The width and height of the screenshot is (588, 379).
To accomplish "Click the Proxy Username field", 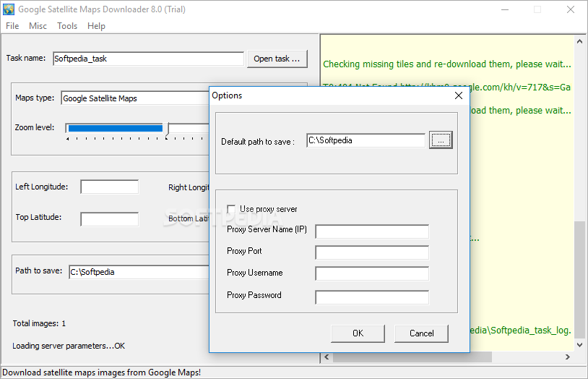I will click(372, 273).
